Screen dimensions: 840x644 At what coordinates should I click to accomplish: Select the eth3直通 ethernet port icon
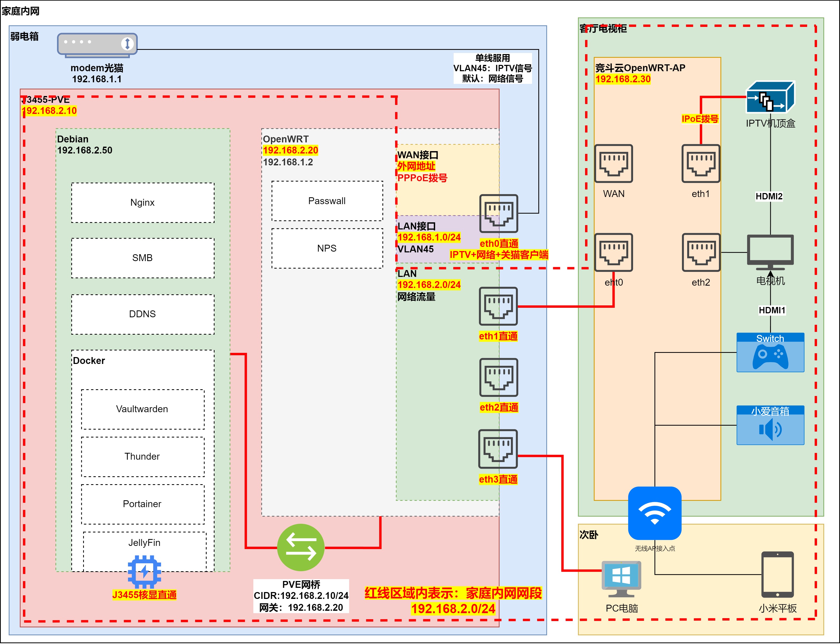498,449
